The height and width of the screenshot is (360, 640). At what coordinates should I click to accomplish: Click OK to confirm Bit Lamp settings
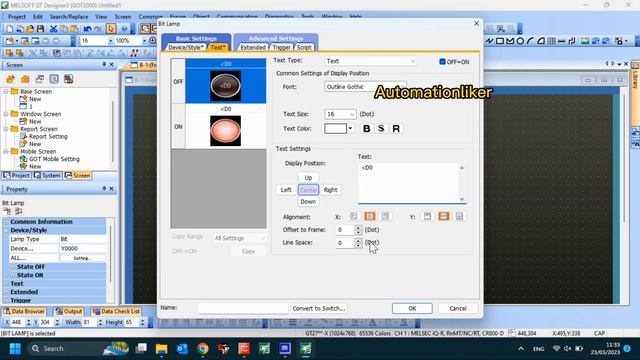[412, 309]
